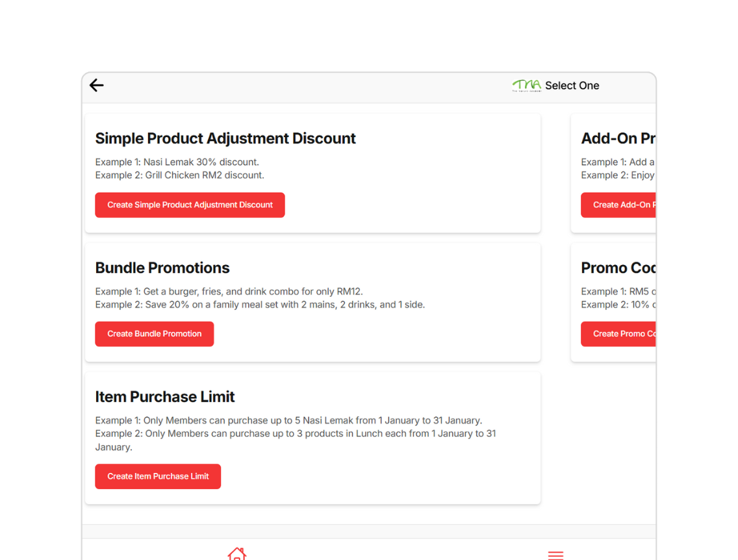Click the TNA logo in header
Screen dimensions: 738x560
click(526, 85)
